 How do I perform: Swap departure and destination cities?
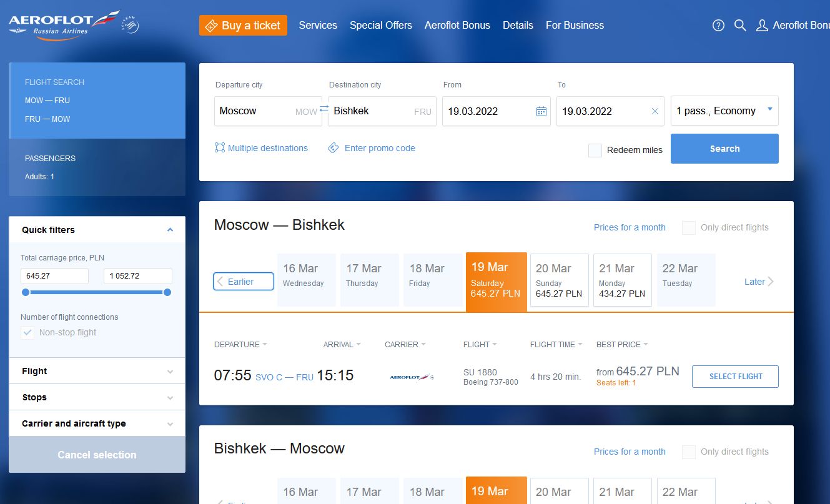coord(324,109)
